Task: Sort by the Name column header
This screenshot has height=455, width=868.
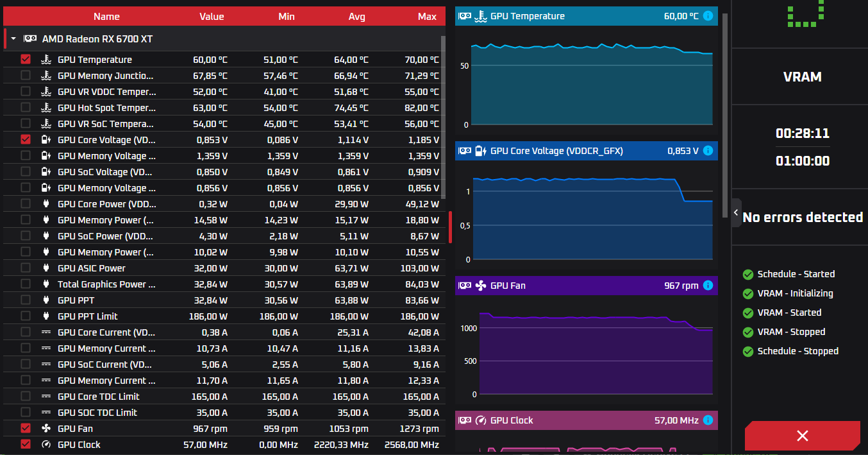Action: coord(106,17)
